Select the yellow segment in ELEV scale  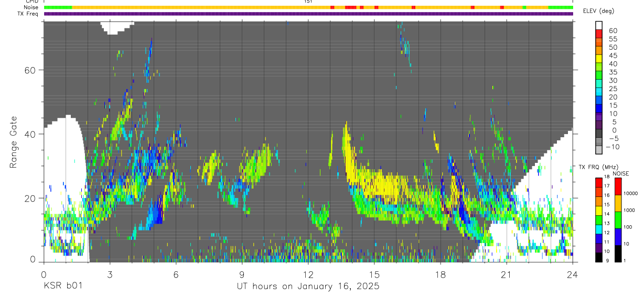point(599,59)
